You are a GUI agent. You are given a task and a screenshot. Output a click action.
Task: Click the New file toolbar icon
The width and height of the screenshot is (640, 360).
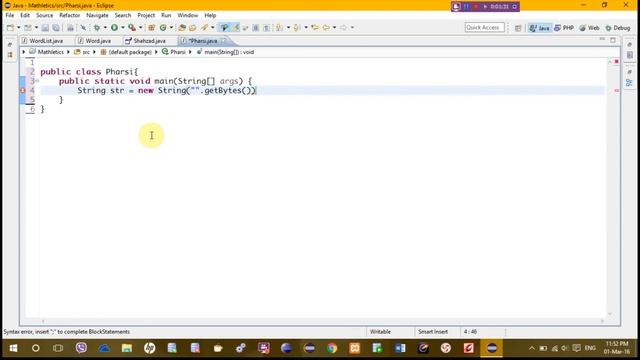(x=10, y=28)
